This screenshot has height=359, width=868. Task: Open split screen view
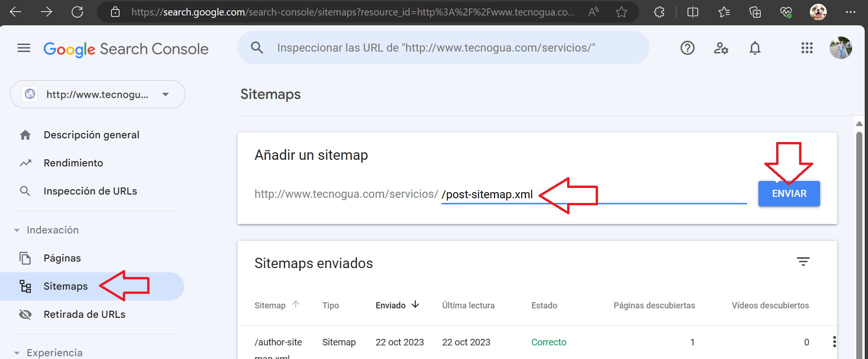(693, 12)
